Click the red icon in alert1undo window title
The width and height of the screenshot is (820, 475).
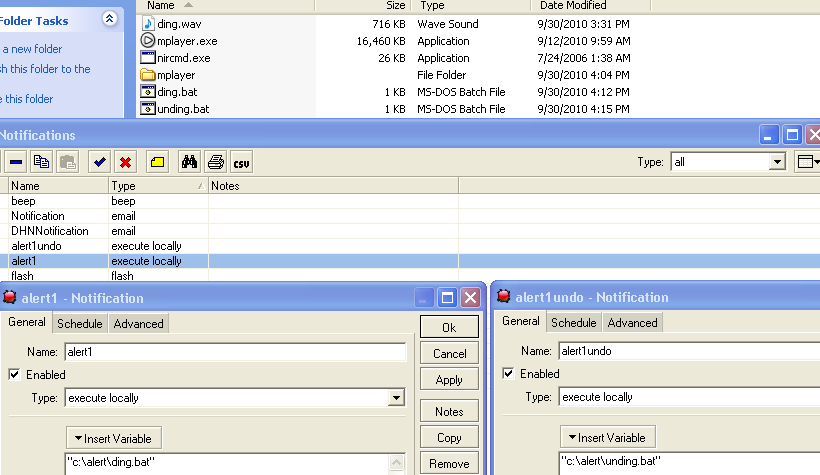pos(504,296)
